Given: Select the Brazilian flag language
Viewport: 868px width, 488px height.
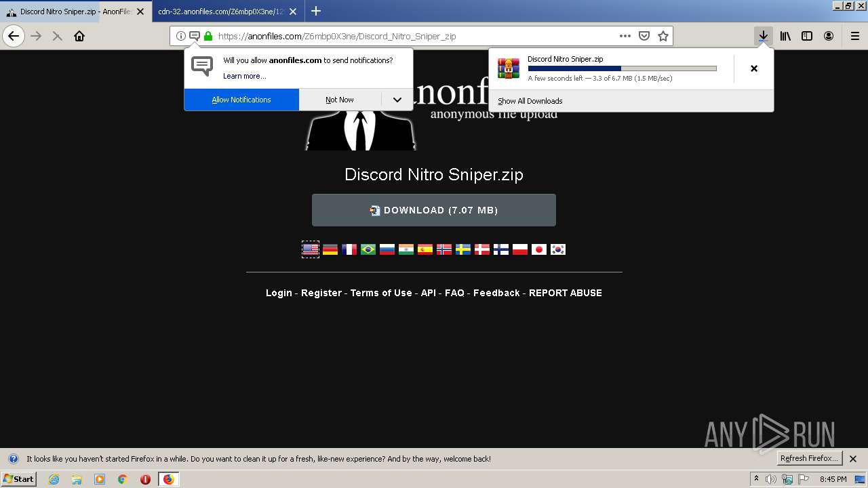Looking at the screenshot, I should pyautogui.click(x=368, y=249).
